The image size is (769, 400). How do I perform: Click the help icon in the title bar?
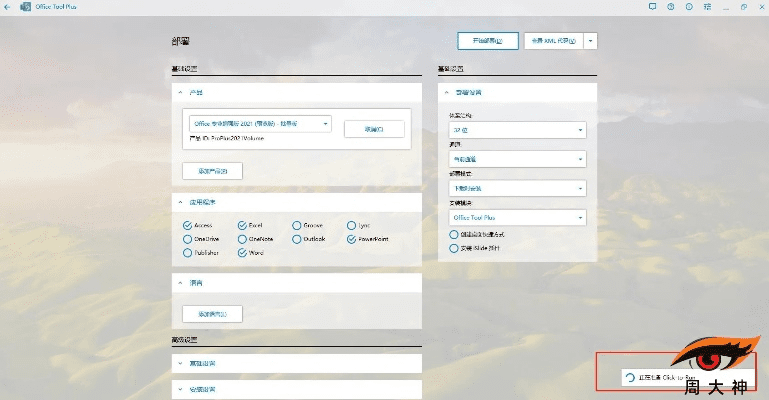point(670,6)
